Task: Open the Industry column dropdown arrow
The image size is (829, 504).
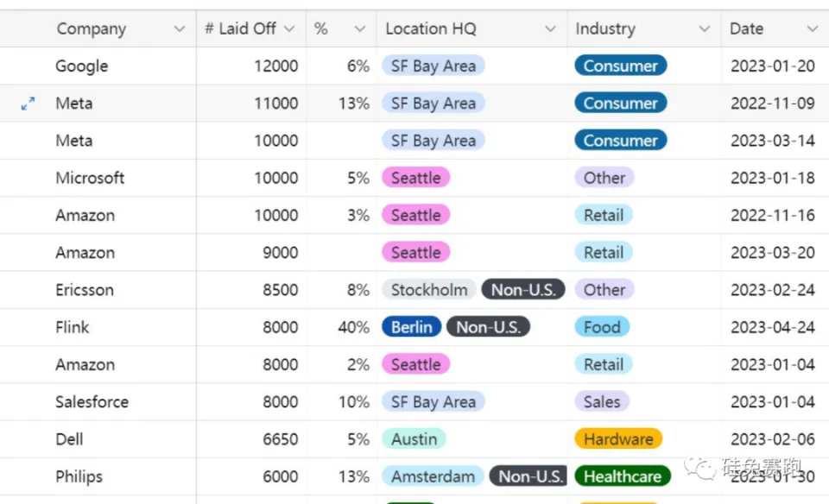Action: (704, 29)
